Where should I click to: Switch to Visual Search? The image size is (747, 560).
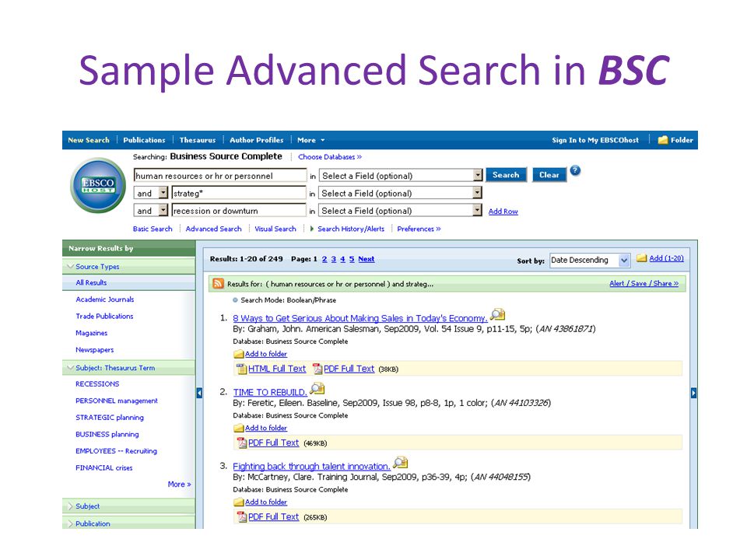coord(275,229)
